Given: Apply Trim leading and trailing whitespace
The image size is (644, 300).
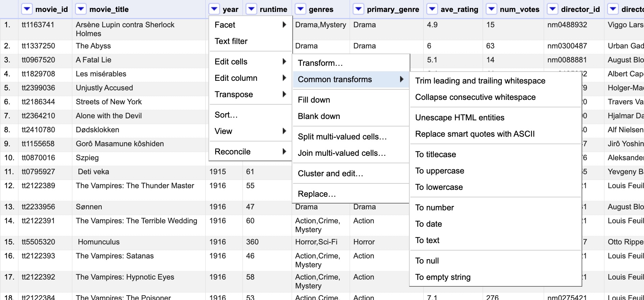Looking at the screenshot, I should [x=496, y=81].
